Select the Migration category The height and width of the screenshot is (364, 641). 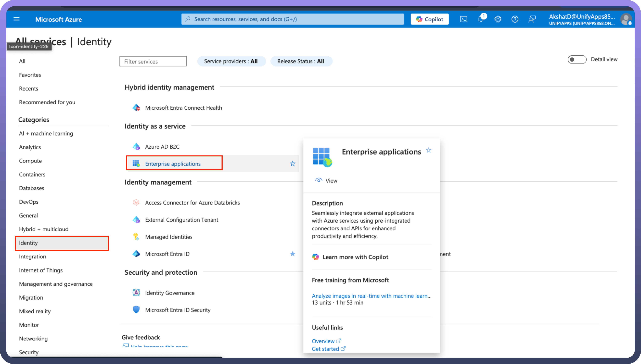pos(31,298)
